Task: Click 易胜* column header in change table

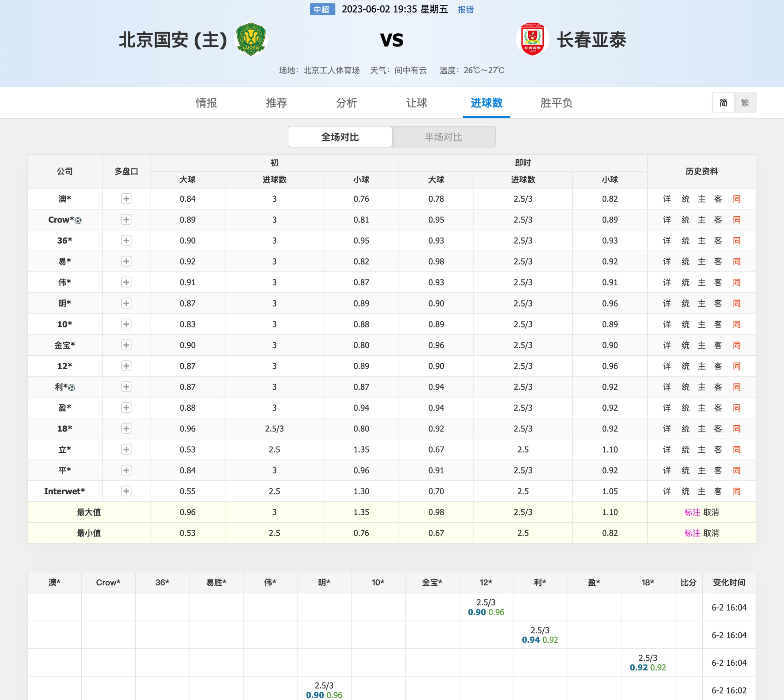Action: [216, 582]
